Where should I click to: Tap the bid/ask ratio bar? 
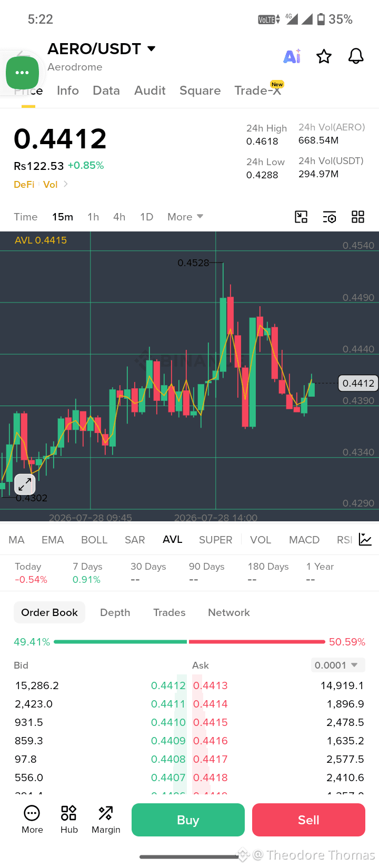point(189,642)
